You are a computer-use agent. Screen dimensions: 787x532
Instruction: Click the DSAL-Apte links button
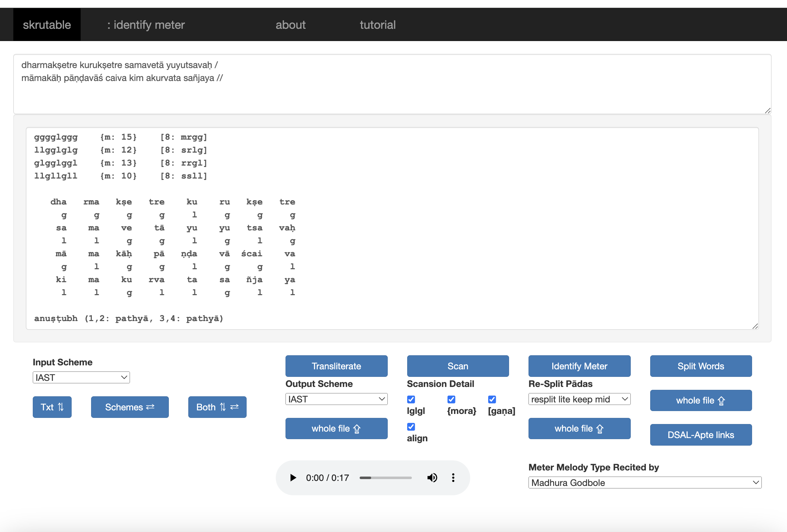tap(701, 435)
